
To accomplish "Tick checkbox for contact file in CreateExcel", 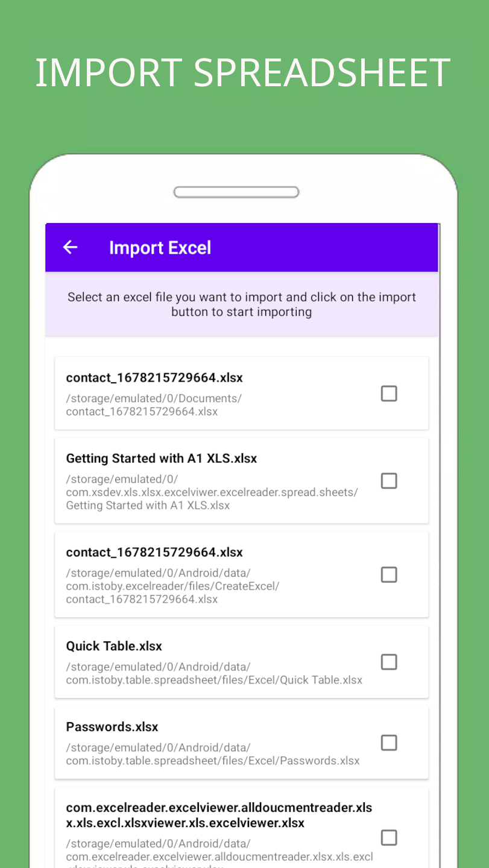I will tap(389, 575).
